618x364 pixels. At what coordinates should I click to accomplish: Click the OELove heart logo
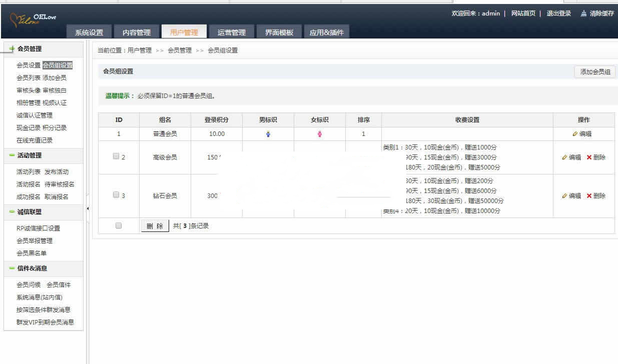click(x=32, y=20)
